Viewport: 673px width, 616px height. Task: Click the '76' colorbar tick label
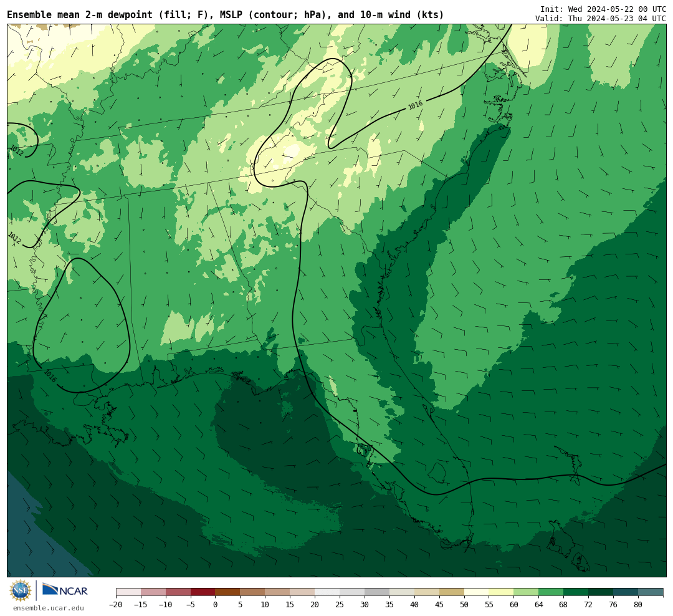pyautogui.click(x=614, y=605)
